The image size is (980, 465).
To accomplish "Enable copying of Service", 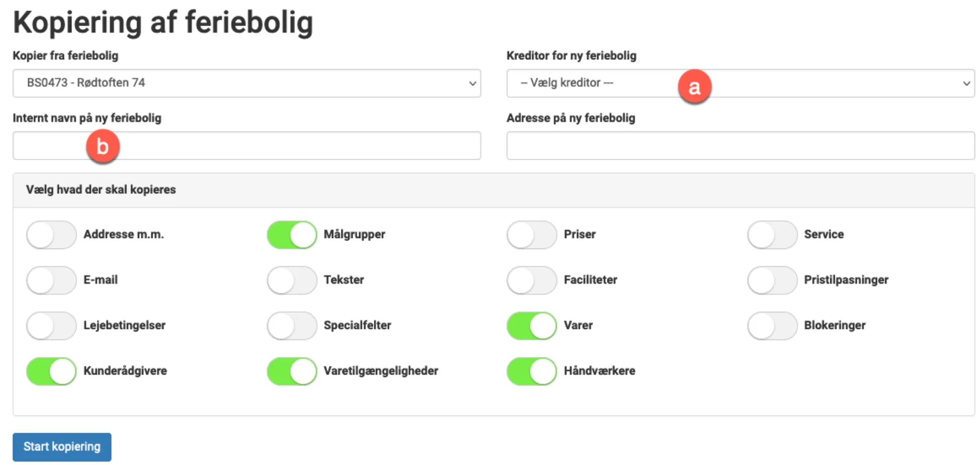I will tap(772, 235).
